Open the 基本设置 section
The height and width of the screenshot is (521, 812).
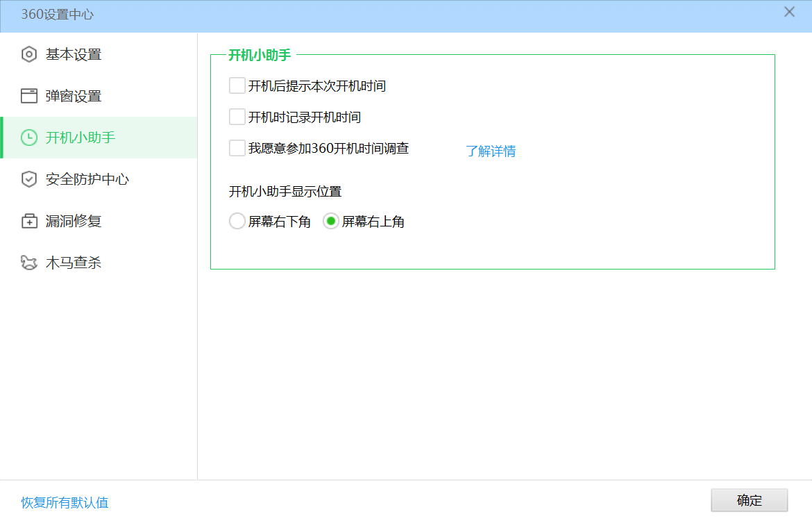coord(99,54)
